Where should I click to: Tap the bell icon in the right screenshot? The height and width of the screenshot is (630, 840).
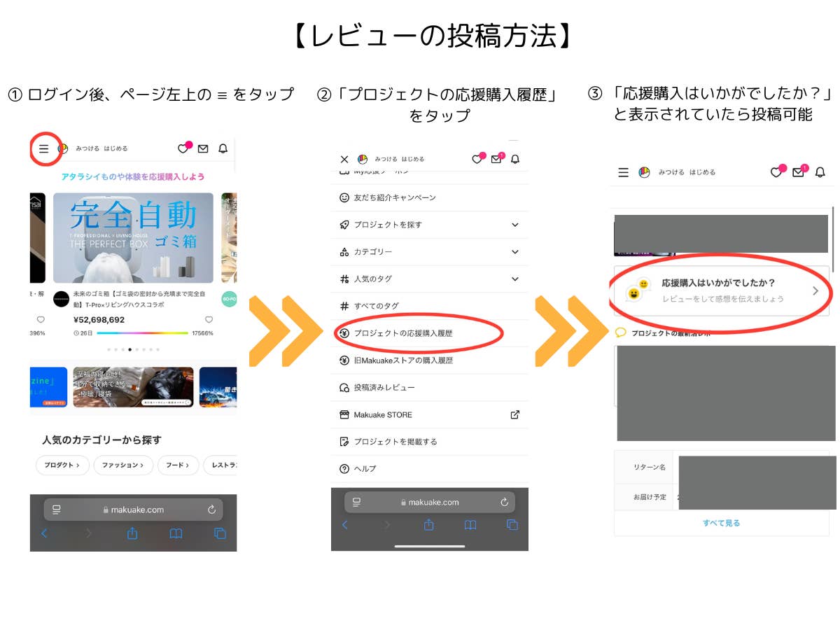(820, 172)
